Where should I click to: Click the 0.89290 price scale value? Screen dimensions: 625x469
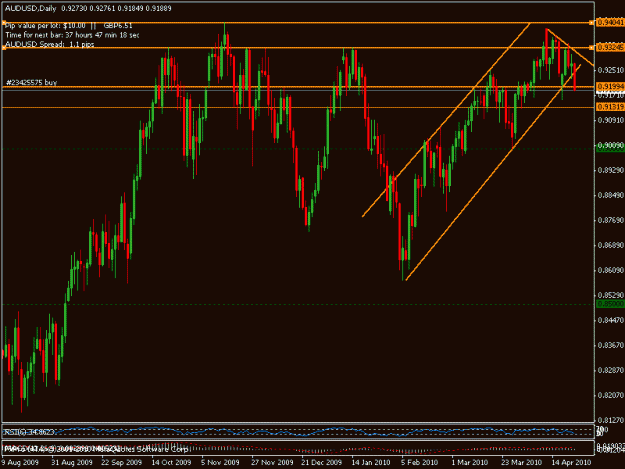tap(611, 170)
